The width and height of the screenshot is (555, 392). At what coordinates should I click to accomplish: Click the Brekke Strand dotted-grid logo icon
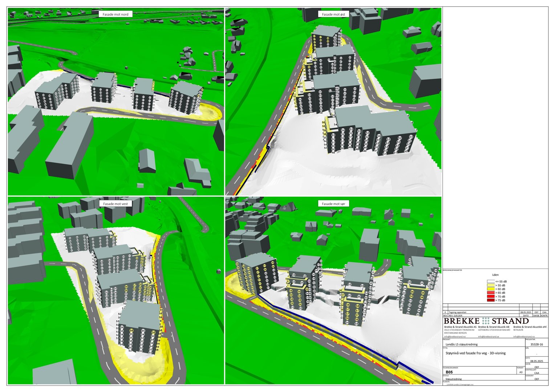click(486, 320)
